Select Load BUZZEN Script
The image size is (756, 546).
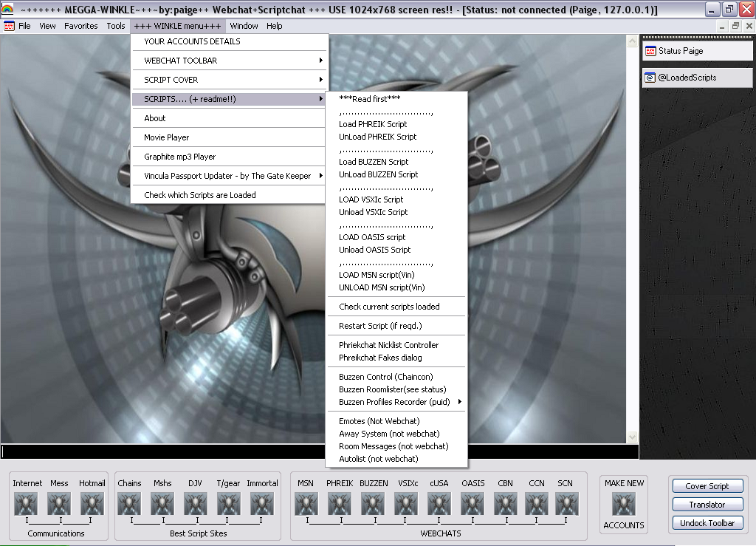point(396,162)
